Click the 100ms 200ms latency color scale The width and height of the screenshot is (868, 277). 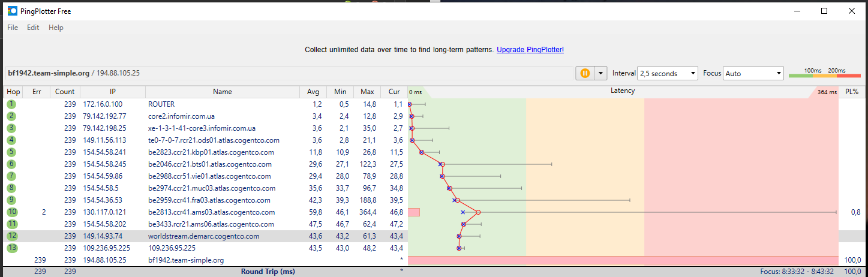(824, 73)
